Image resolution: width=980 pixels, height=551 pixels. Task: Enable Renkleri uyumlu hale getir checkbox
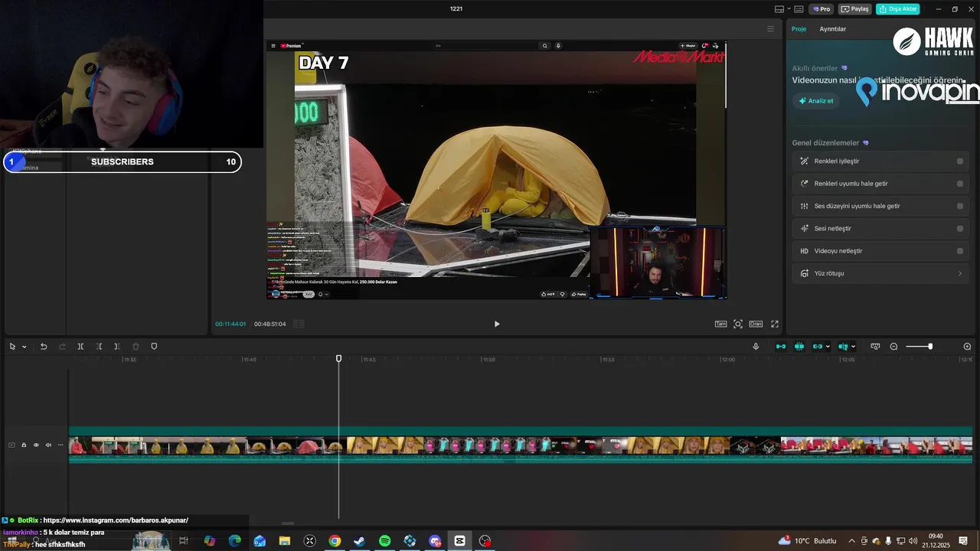[x=960, y=184]
